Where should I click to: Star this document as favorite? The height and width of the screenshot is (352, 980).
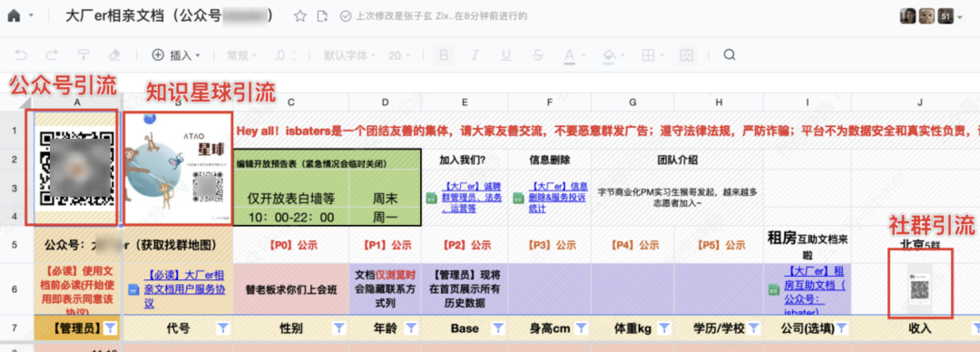click(300, 17)
